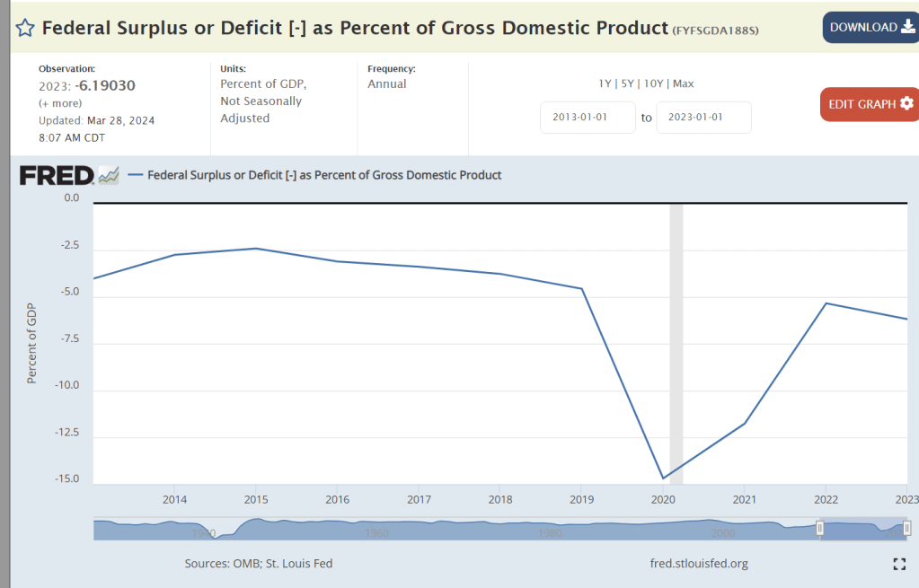Image resolution: width=919 pixels, height=588 pixels.
Task: Open the fred.stlouisfed.org link
Action: coord(698,564)
